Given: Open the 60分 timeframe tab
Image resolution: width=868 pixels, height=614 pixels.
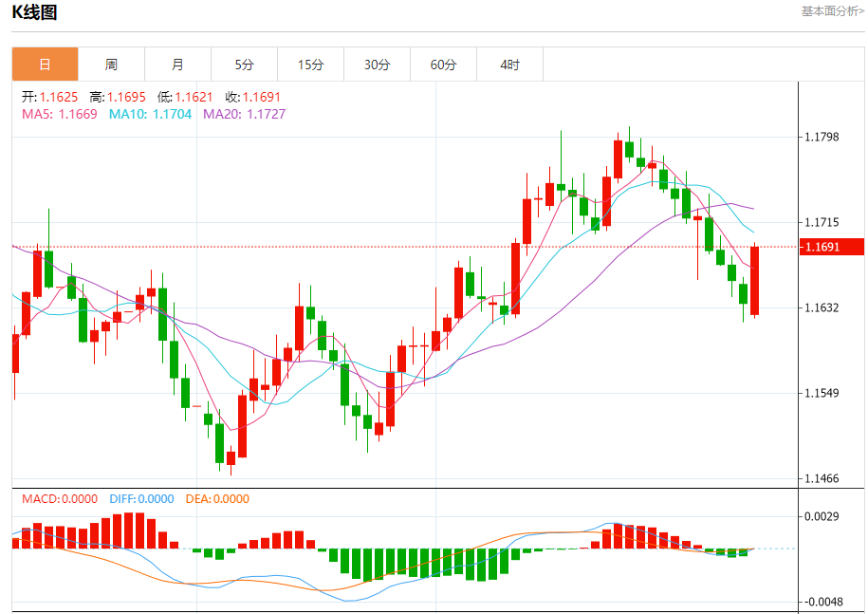Looking at the screenshot, I should tap(443, 65).
